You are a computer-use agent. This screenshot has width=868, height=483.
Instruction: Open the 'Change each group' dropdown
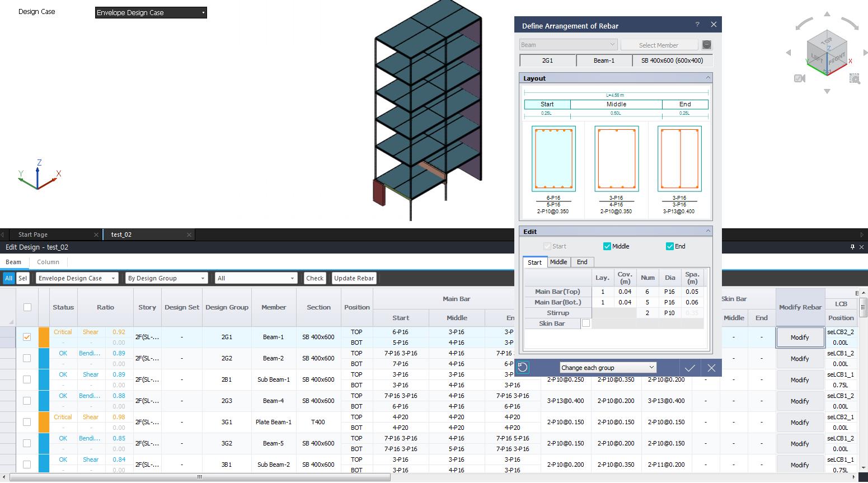coord(608,368)
